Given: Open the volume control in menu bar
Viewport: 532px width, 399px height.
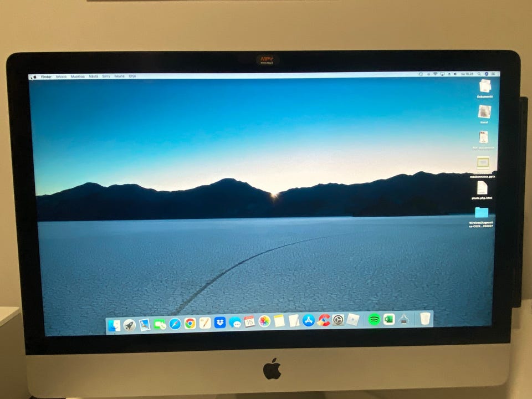Looking at the screenshot, I should point(455,74).
